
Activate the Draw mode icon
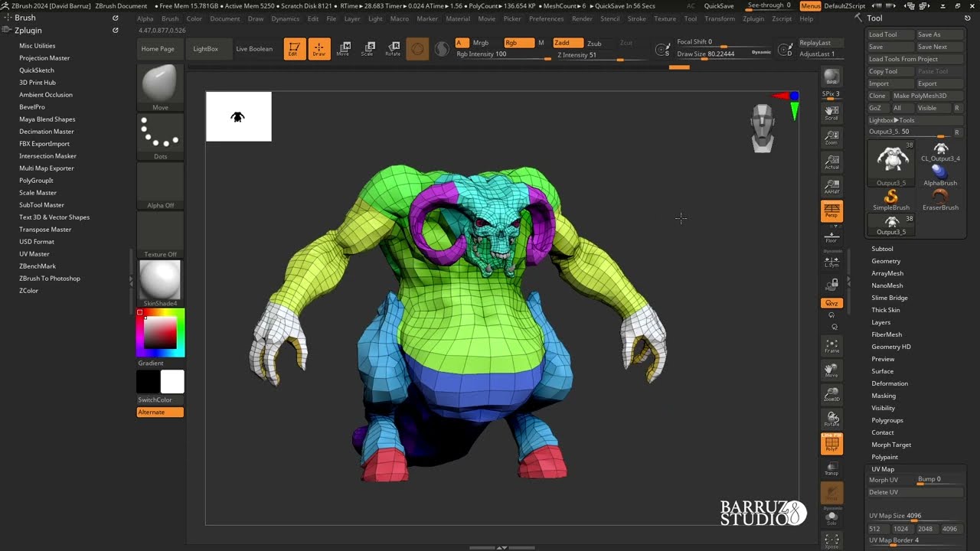point(319,49)
